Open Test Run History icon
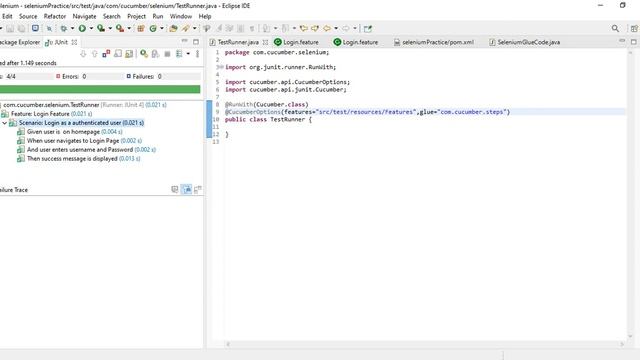Screen dimensions: 640x360 tap(179, 54)
